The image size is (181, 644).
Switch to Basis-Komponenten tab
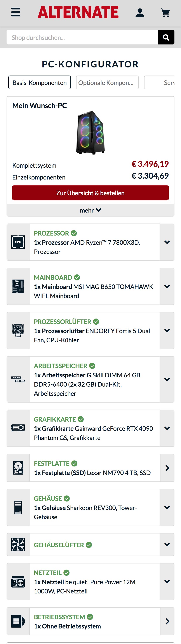(39, 83)
